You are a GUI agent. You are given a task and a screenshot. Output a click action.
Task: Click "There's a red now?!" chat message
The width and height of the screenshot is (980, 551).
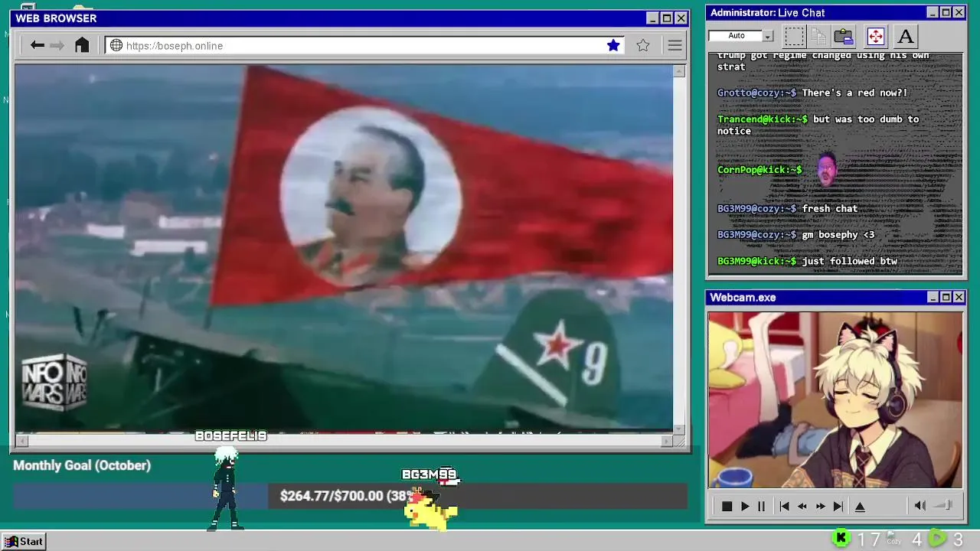tap(854, 93)
